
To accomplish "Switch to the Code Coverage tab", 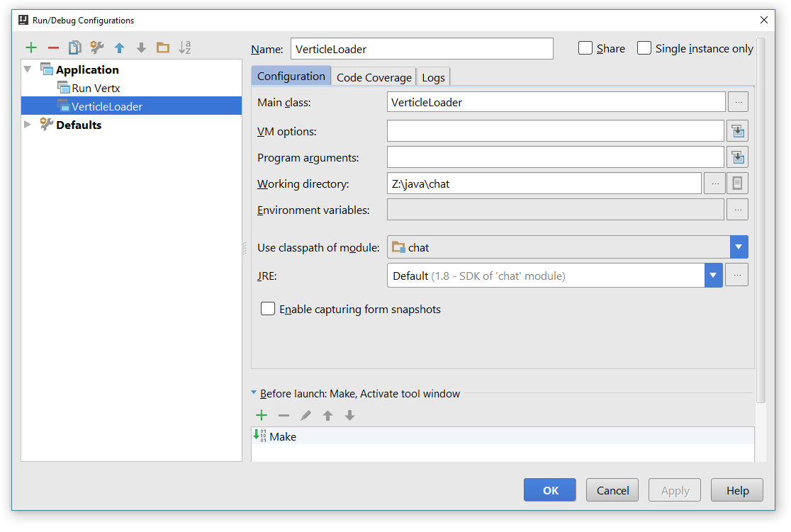I will pos(374,77).
